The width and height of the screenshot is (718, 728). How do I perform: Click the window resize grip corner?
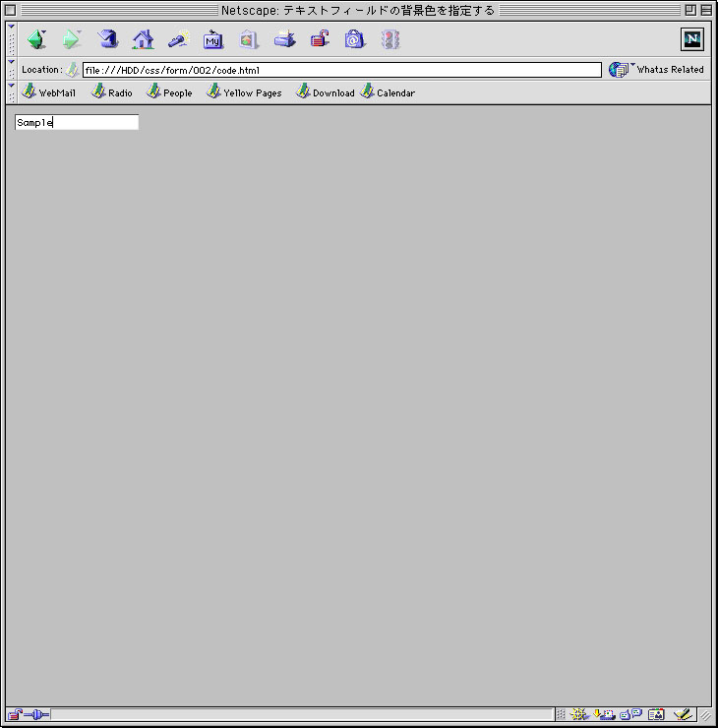(x=705, y=715)
